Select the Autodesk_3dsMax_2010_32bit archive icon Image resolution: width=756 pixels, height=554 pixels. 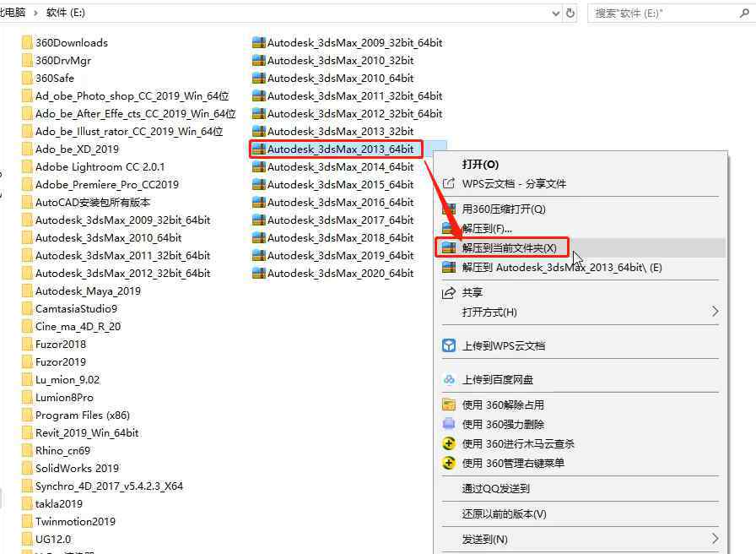(259, 60)
